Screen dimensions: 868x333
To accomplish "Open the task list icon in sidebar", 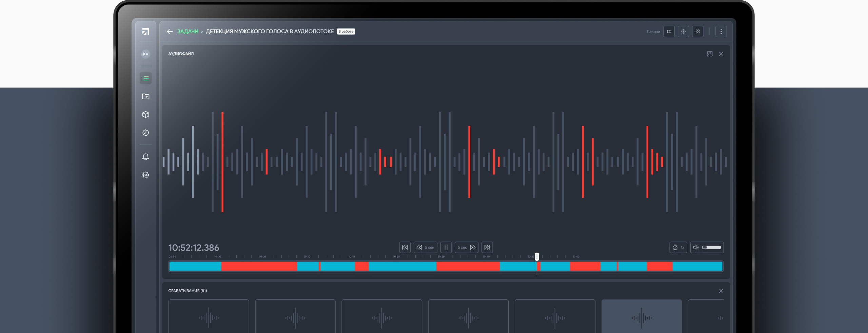I will (145, 78).
